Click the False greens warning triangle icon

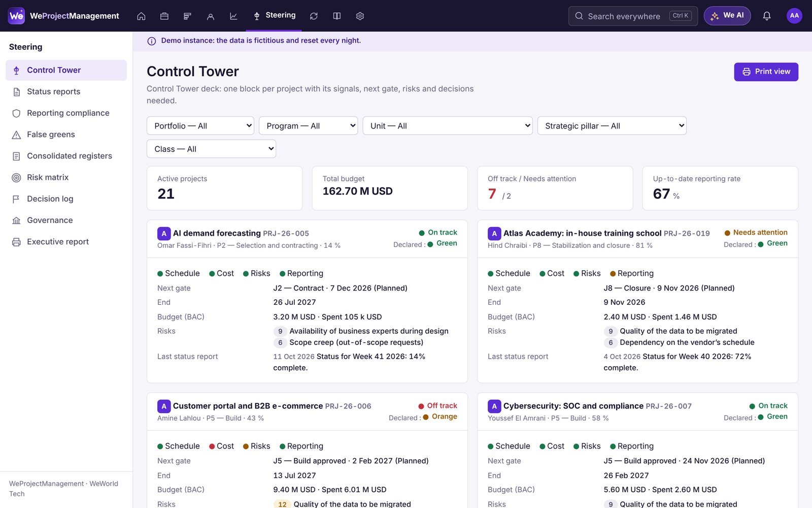click(x=16, y=135)
